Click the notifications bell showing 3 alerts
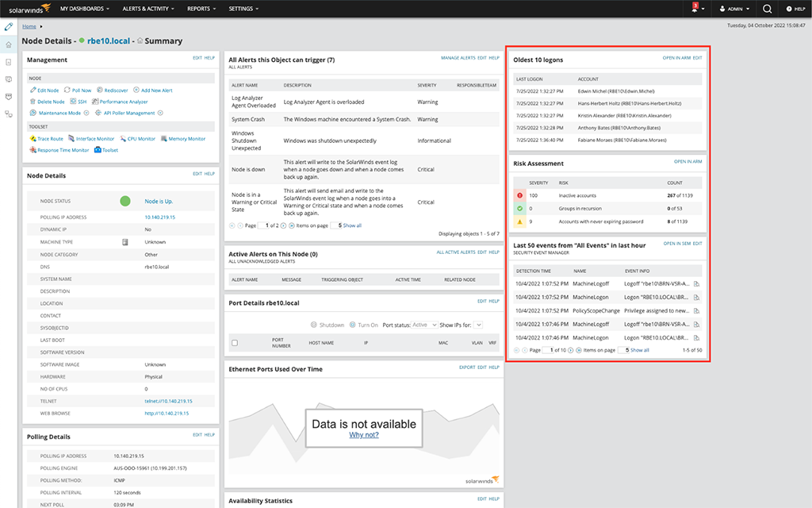The height and width of the screenshot is (508, 812). click(x=694, y=8)
